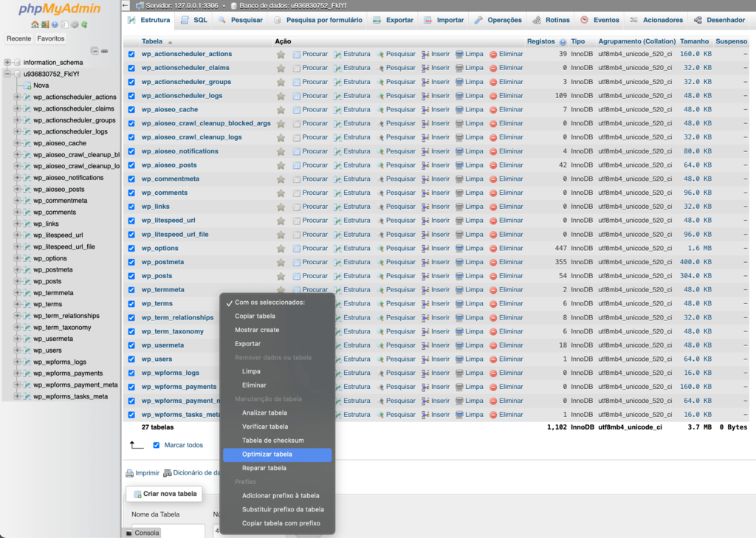Expand the wp_posts tree node
The image size is (756, 538).
tap(18, 281)
